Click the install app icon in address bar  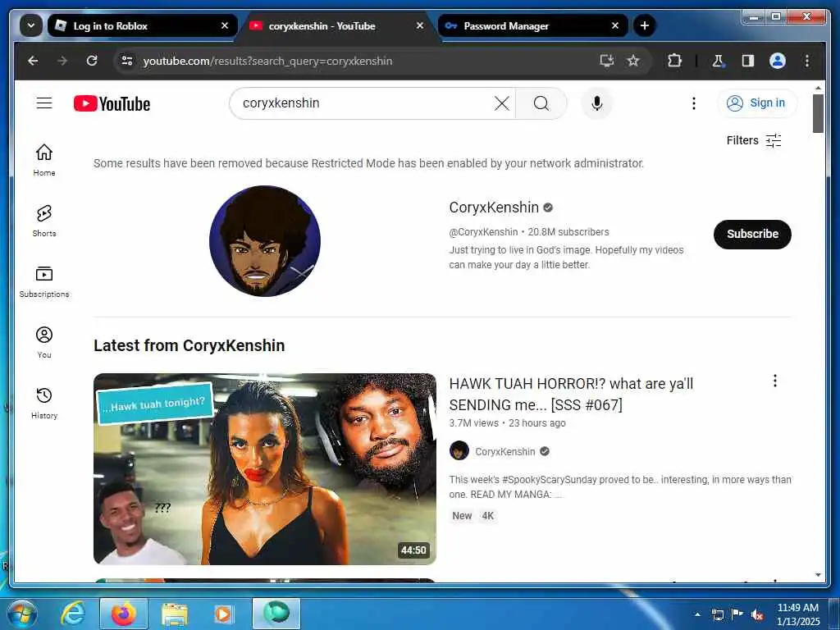click(606, 61)
